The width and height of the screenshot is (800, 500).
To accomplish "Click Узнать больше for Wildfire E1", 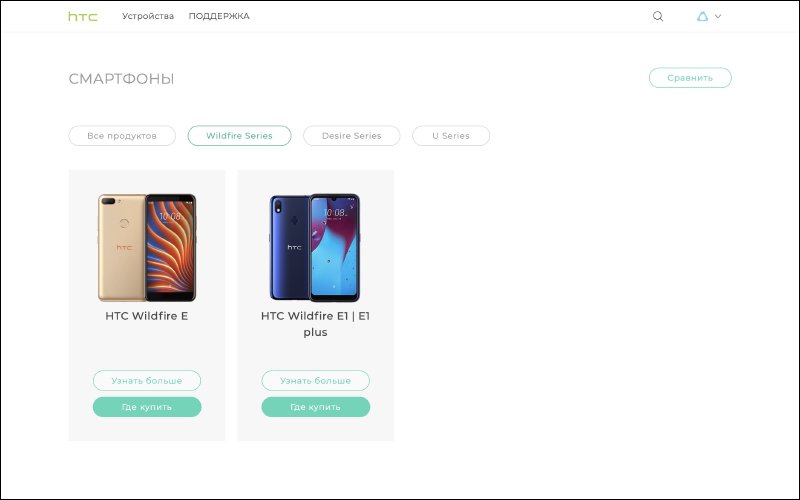I will (x=315, y=381).
